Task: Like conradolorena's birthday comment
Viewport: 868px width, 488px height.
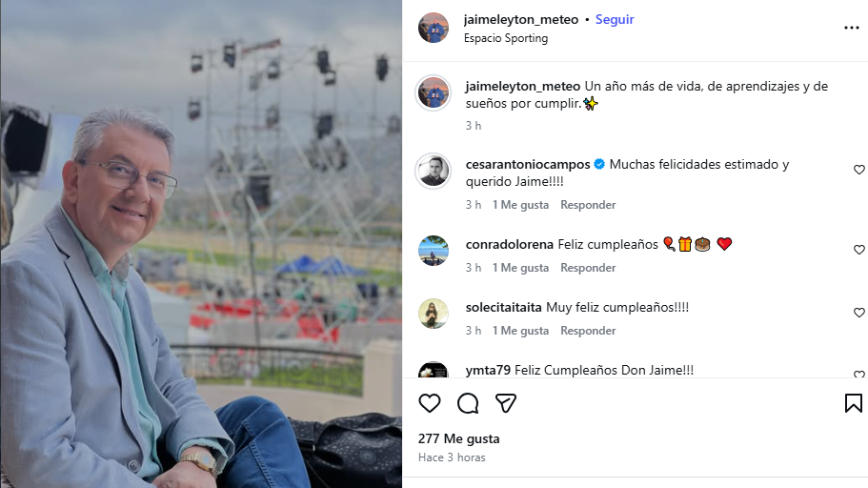Action: point(858,250)
